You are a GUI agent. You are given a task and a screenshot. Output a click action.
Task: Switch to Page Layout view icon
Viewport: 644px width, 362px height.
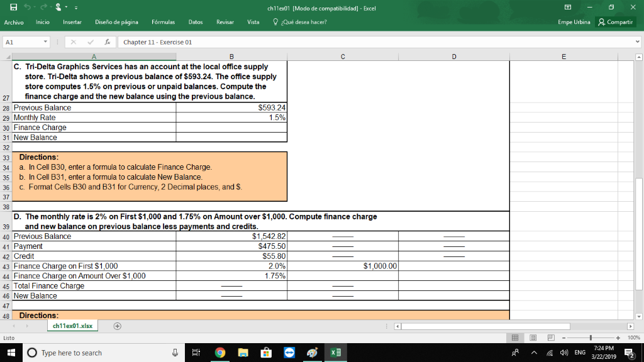point(533,338)
